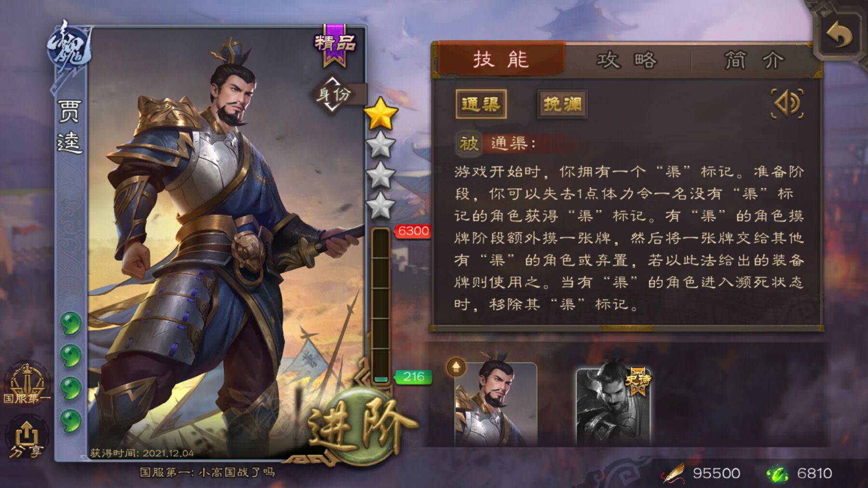Switch to the 攻略 tab

[x=627, y=60]
